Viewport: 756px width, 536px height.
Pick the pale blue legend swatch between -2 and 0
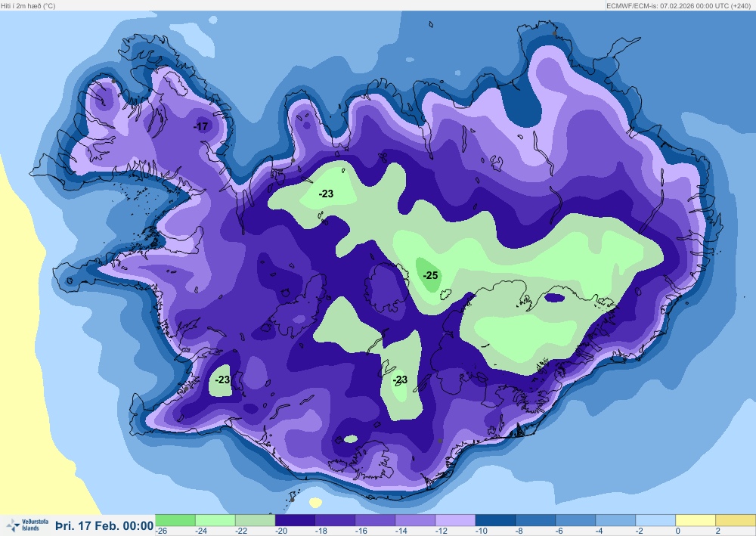[655, 520]
